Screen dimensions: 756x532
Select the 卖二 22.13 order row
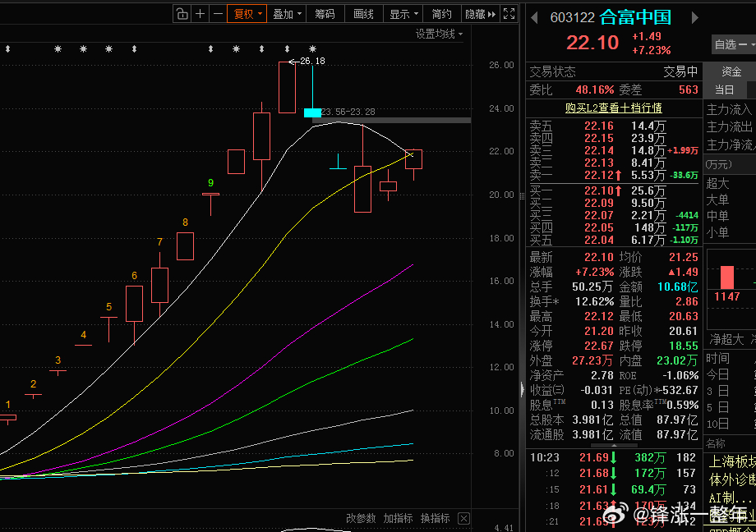click(614, 163)
